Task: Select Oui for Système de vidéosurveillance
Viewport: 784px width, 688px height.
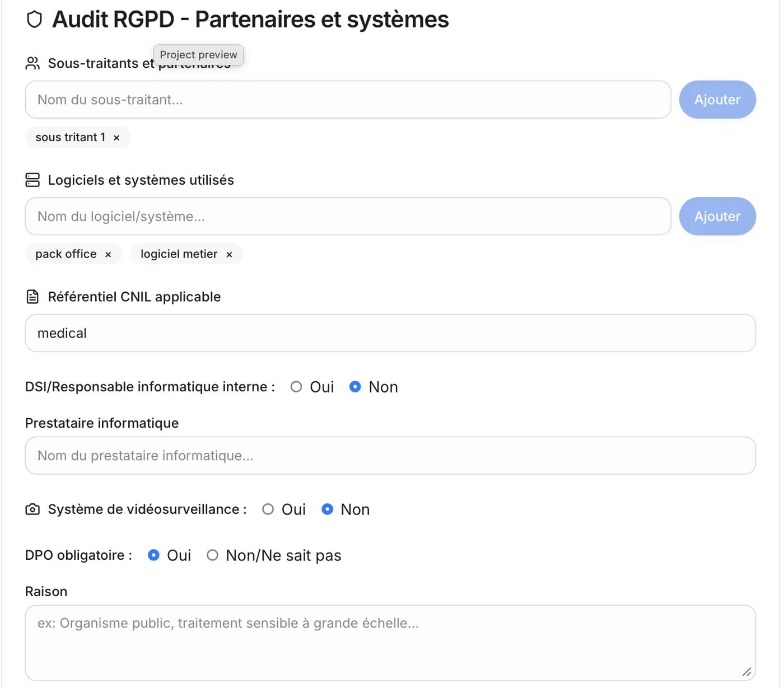Action: click(x=268, y=509)
